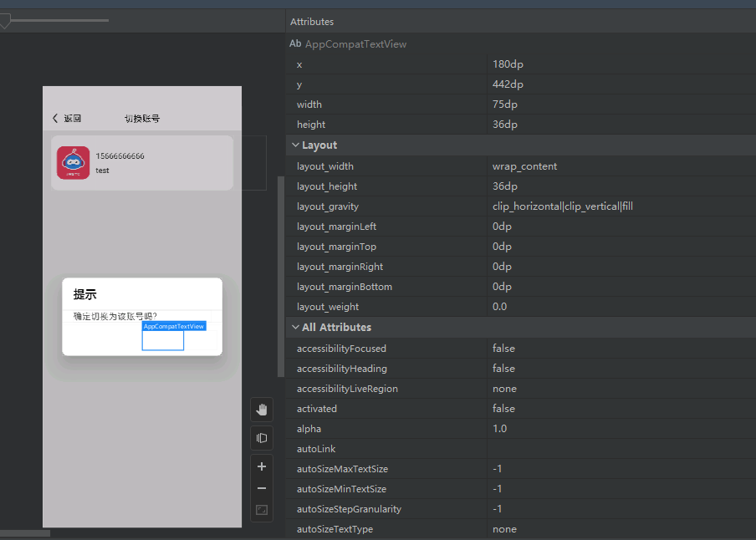Toggle 3D layer rotation mode icon
Screen dimensions: 756x540
pos(262,438)
